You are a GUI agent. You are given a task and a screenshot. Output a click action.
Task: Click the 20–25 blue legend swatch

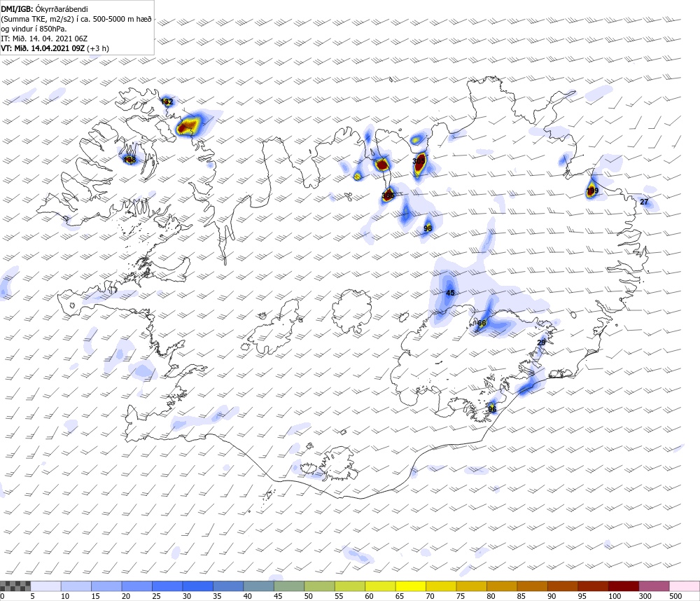point(136,586)
